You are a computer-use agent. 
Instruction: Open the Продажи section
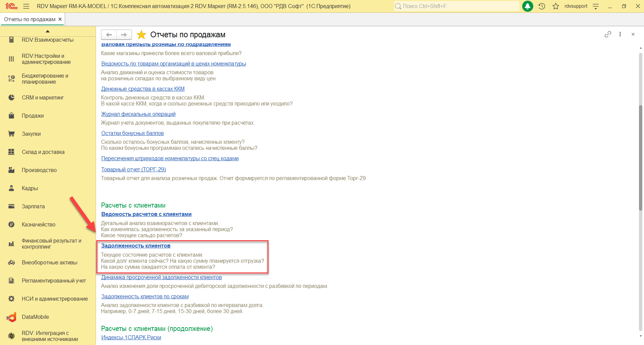click(33, 116)
